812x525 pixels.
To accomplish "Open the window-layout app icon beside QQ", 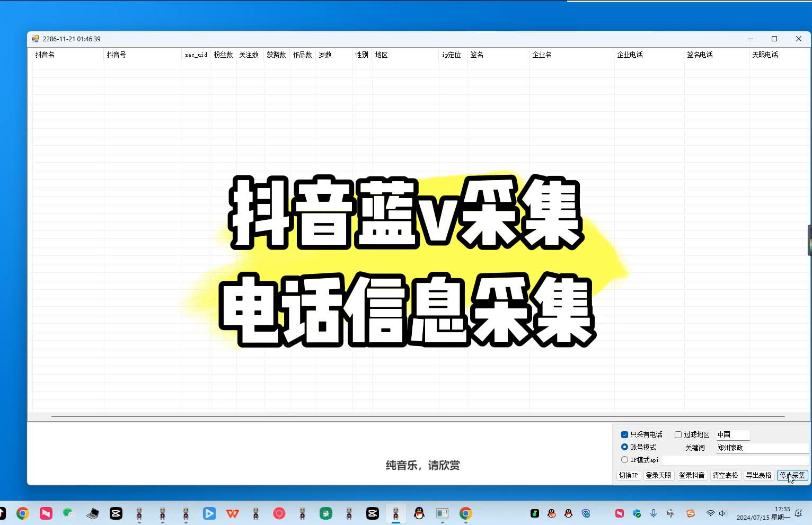I will pos(443,513).
